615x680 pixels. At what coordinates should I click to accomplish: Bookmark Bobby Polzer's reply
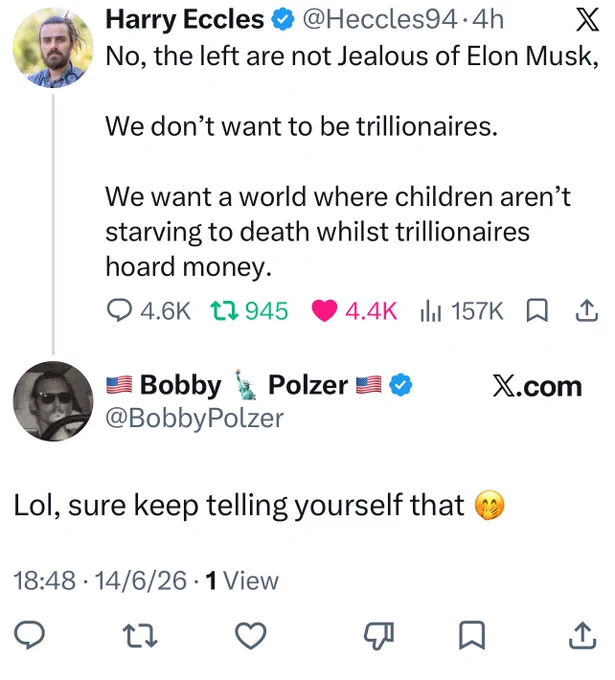pyautogui.click(x=472, y=635)
